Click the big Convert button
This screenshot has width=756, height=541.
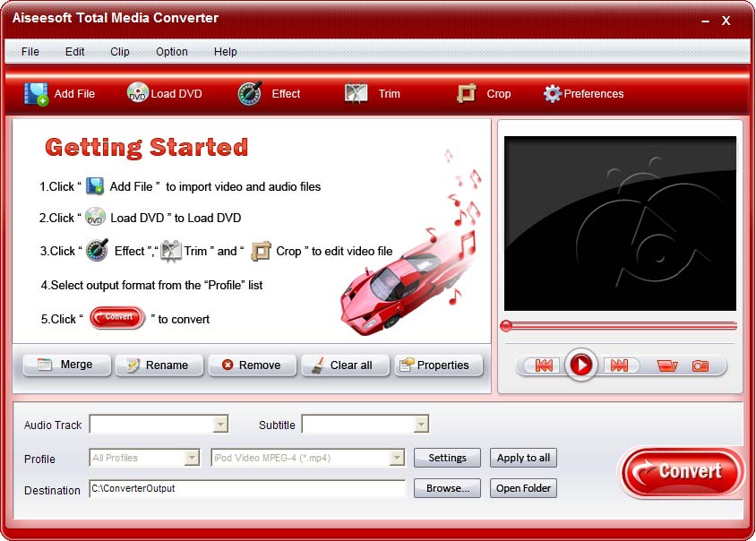point(683,472)
